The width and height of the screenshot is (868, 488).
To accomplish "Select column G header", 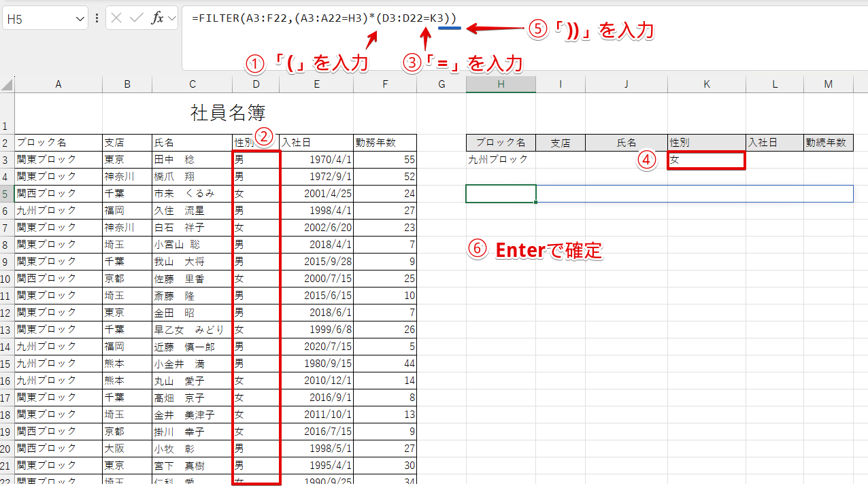I will point(441,84).
